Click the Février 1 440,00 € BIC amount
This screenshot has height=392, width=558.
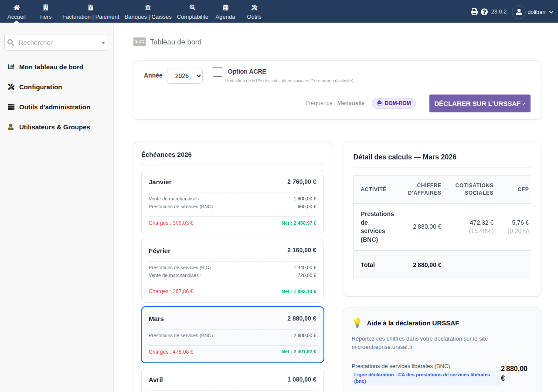pos(305,267)
